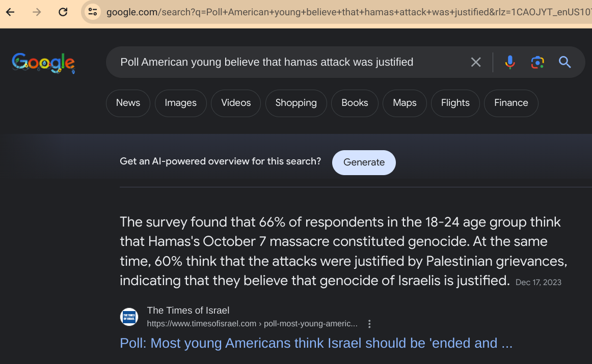Switch to the News tab
Viewport: 592px width, 364px height.
(x=128, y=103)
